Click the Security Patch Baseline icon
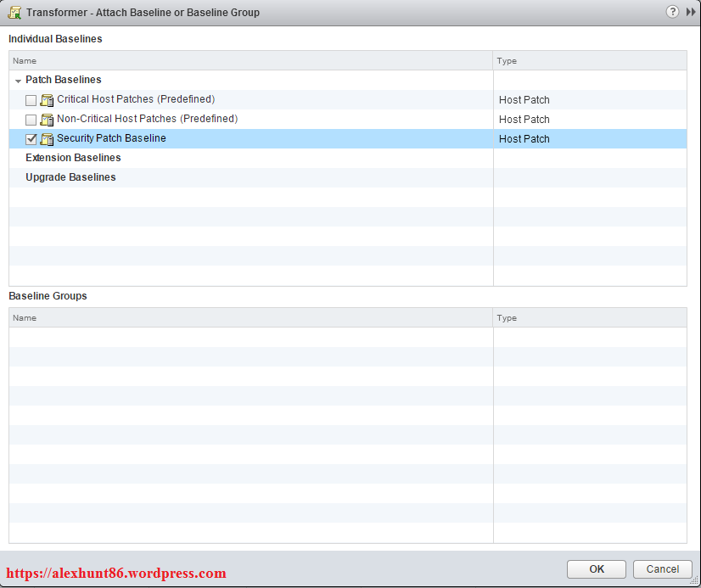 point(47,139)
